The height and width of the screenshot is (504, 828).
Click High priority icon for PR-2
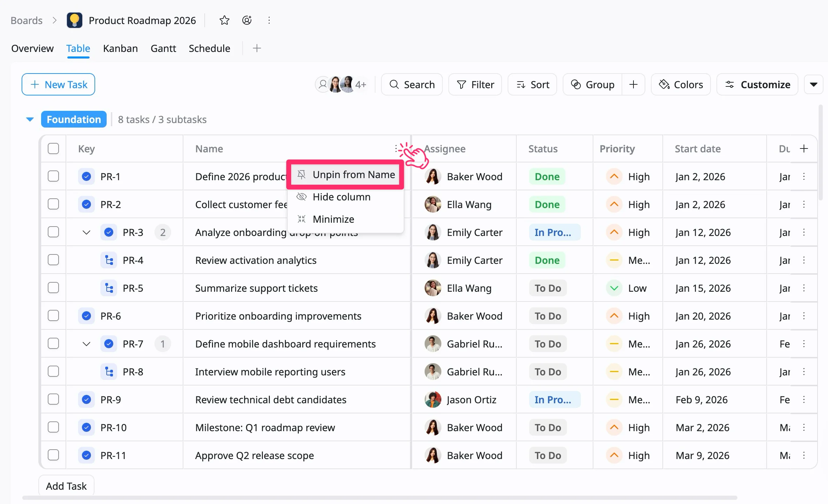(614, 204)
